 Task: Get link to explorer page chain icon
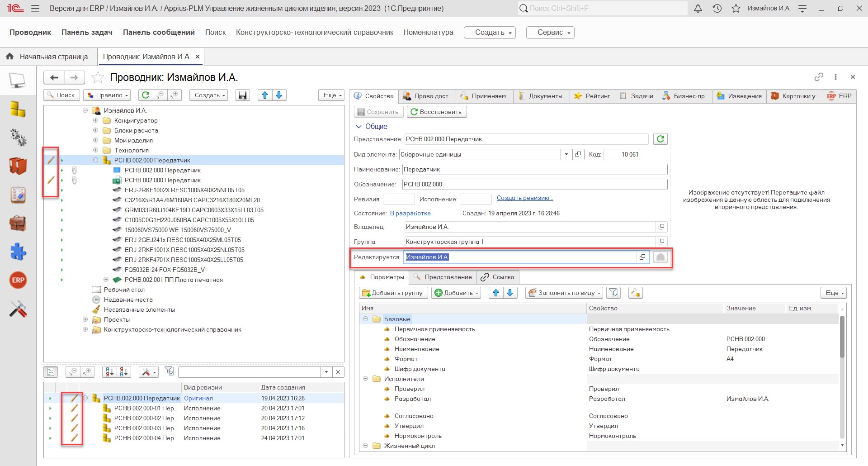(819, 77)
